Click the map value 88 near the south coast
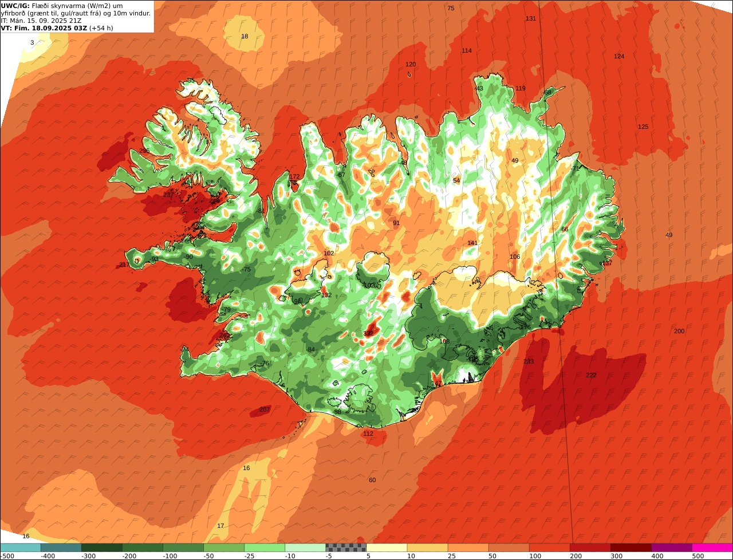The height and width of the screenshot is (560, 733). (x=337, y=412)
